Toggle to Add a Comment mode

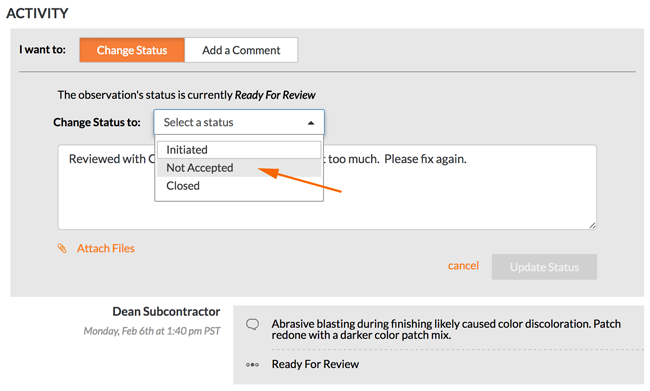(241, 50)
